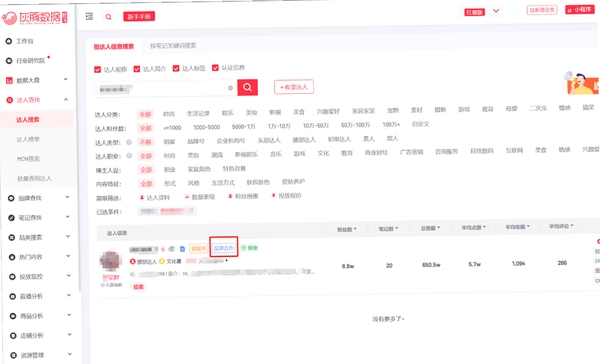Click the blue document icon in result row

click(183, 249)
